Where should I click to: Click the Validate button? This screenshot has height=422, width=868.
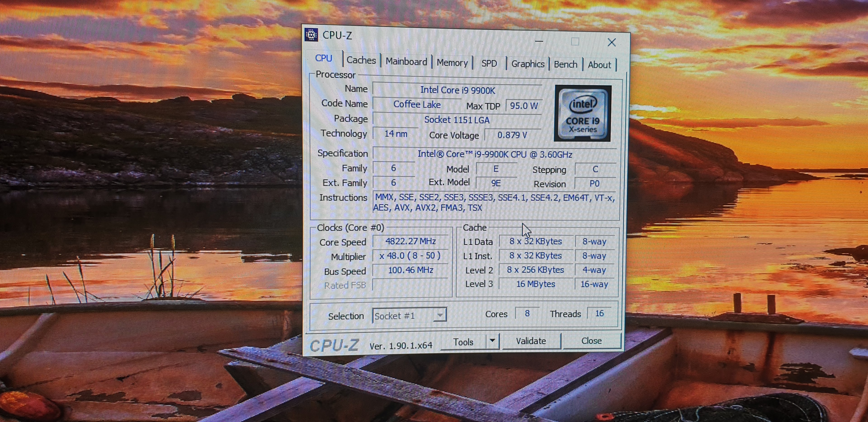tap(531, 341)
